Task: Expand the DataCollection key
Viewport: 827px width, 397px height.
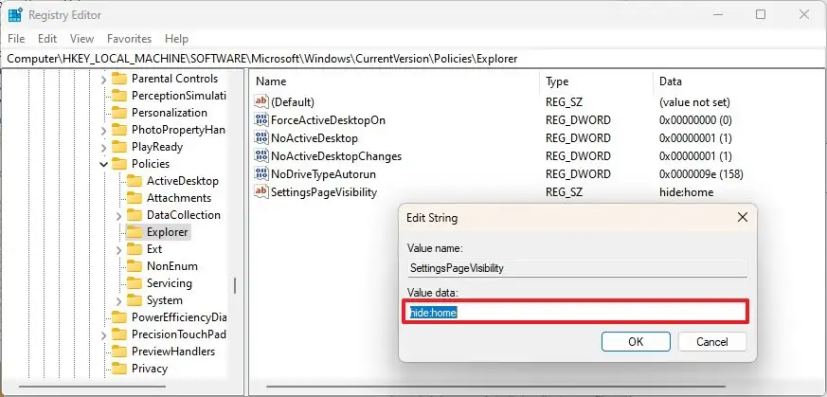Action: (x=119, y=216)
